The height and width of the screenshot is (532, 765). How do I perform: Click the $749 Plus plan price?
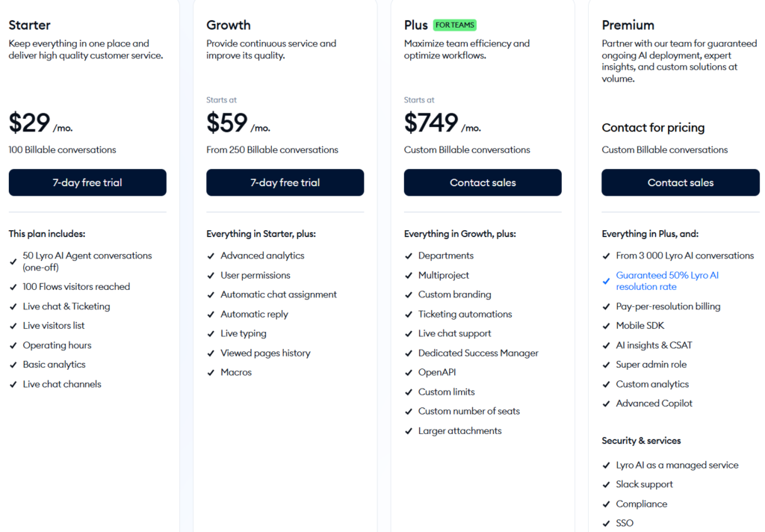pyautogui.click(x=431, y=123)
